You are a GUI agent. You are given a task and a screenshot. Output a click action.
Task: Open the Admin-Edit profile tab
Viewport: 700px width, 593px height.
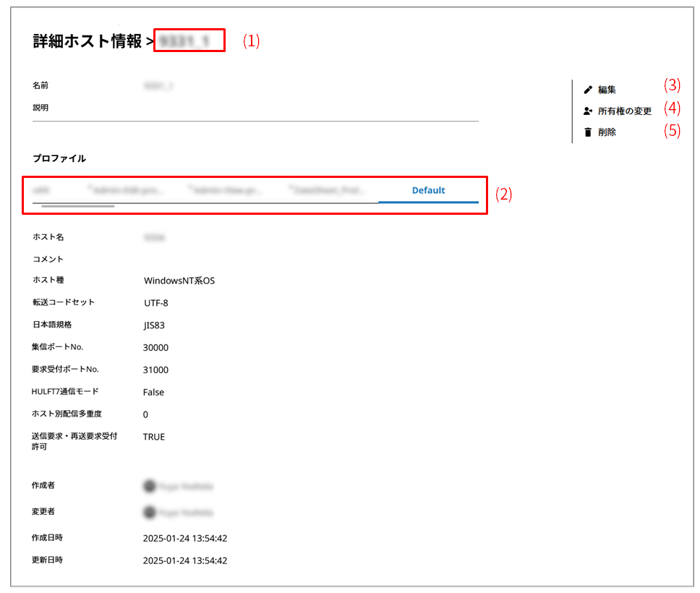coord(127,191)
